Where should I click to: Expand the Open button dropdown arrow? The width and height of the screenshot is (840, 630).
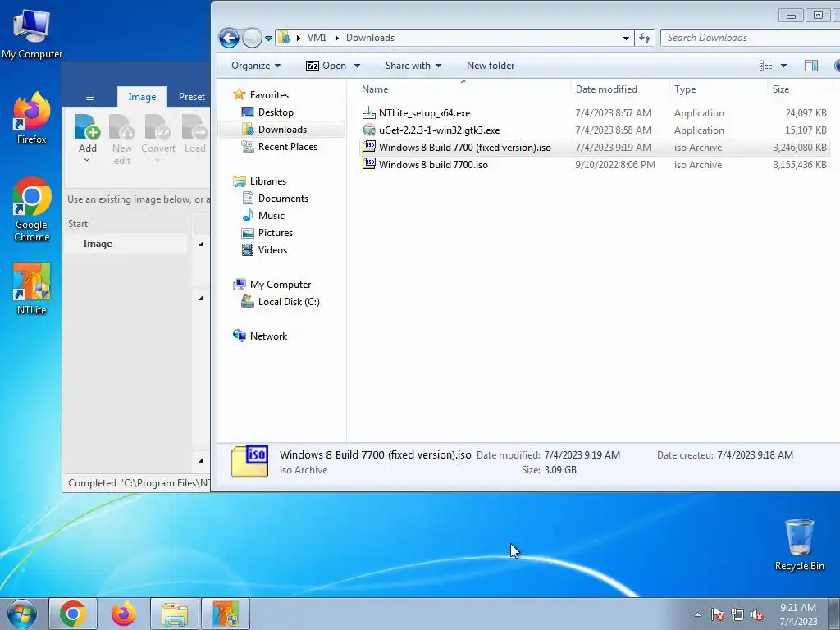(357, 66)
